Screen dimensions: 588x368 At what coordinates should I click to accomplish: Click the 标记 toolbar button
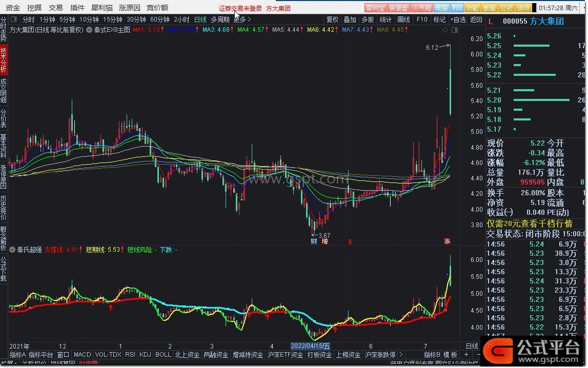coord(439,19)
